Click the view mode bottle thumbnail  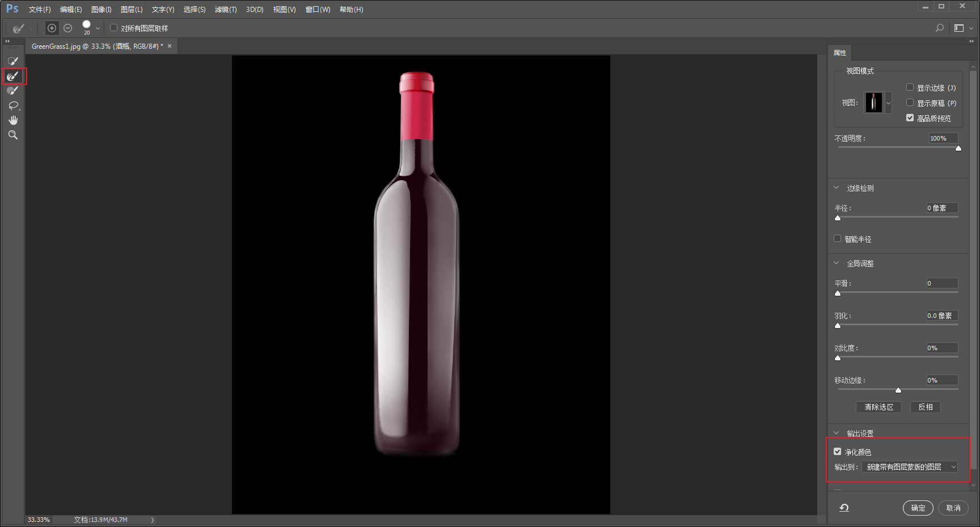click(873, 103)
